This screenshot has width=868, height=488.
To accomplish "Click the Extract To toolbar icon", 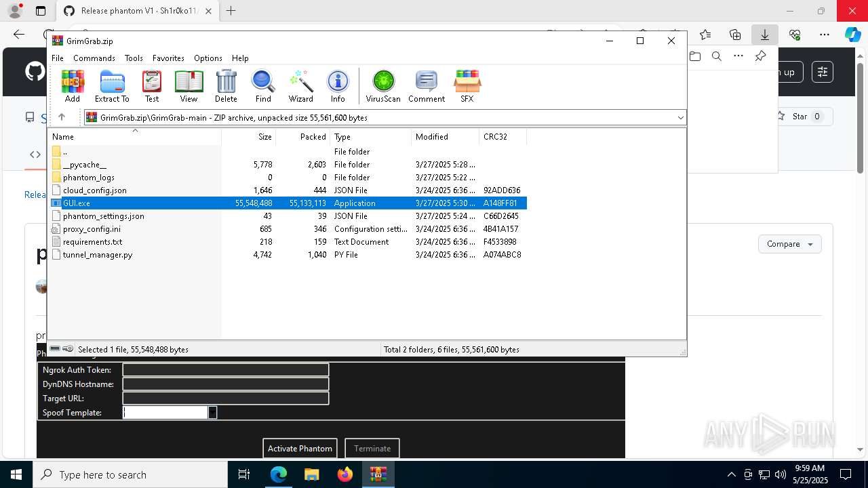I will click(x=112, y=86).
